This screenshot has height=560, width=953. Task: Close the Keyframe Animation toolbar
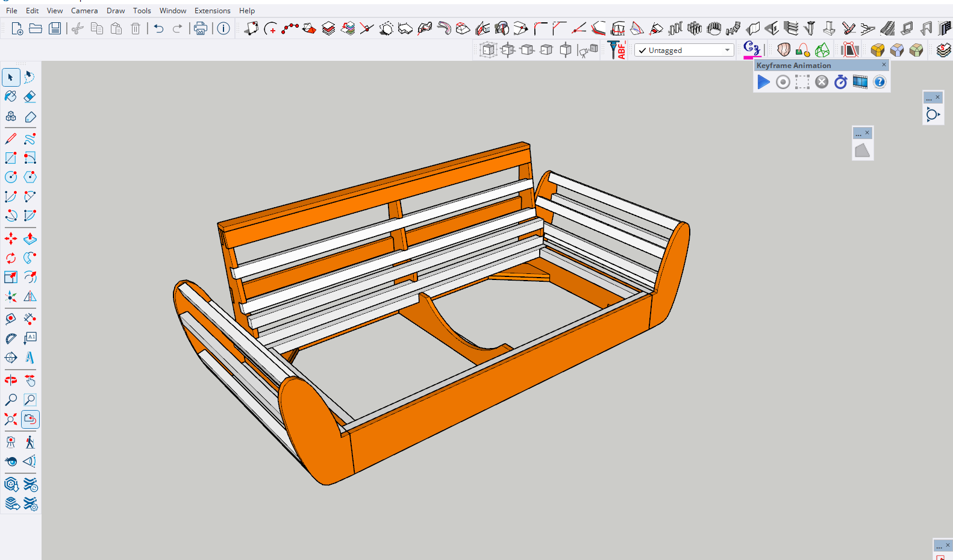tap(884, 65)
